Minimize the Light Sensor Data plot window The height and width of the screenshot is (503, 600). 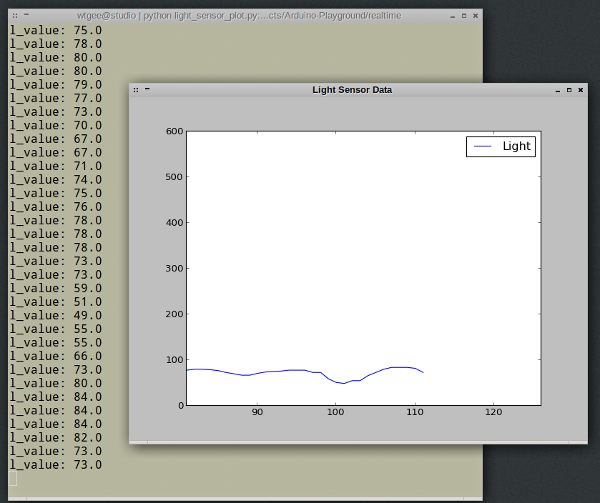(558, 91)
